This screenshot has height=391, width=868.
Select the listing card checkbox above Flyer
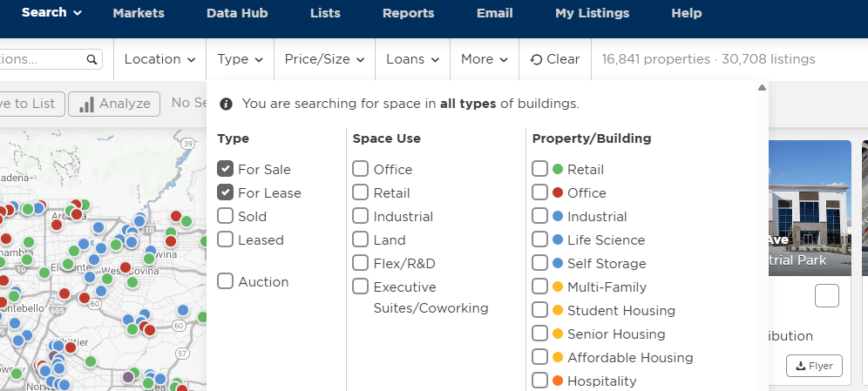coord(827,296)
